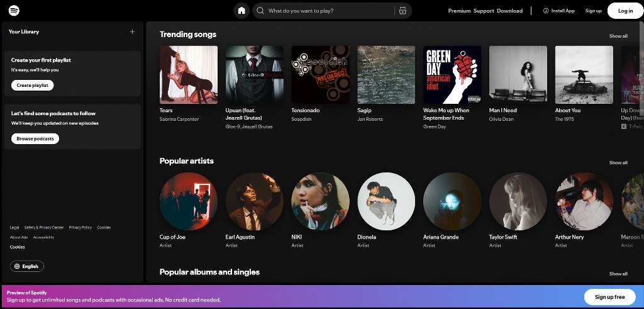Image resolution: width=644 pixels, height=309 pixels.
Task: Open NIKI artist photo
Action: pos(320,201)
